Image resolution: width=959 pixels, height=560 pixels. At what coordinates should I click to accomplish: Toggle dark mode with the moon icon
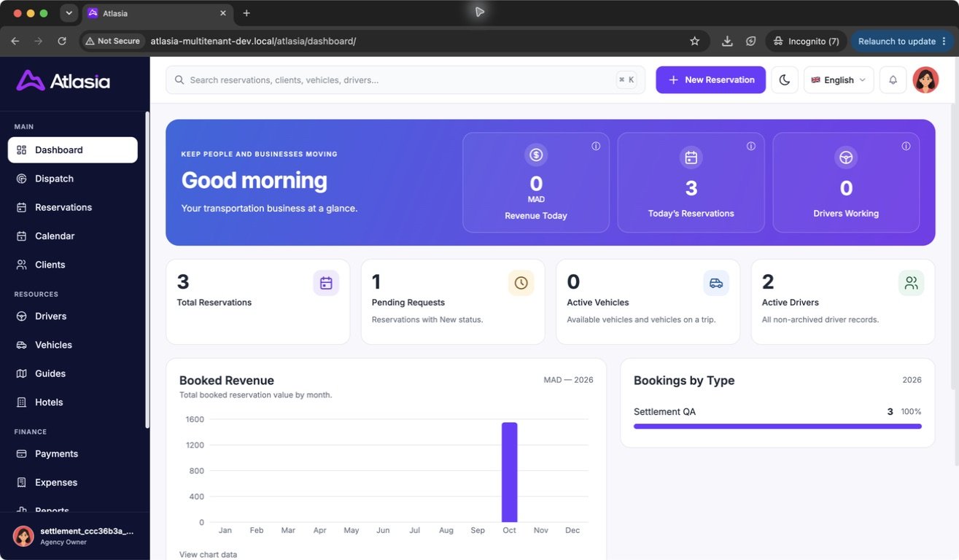pyautogui.click(x=785, y=80)
